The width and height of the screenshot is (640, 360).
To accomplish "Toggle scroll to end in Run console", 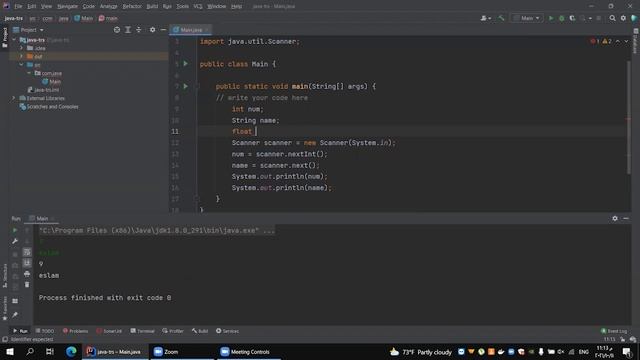I will 27,263.
